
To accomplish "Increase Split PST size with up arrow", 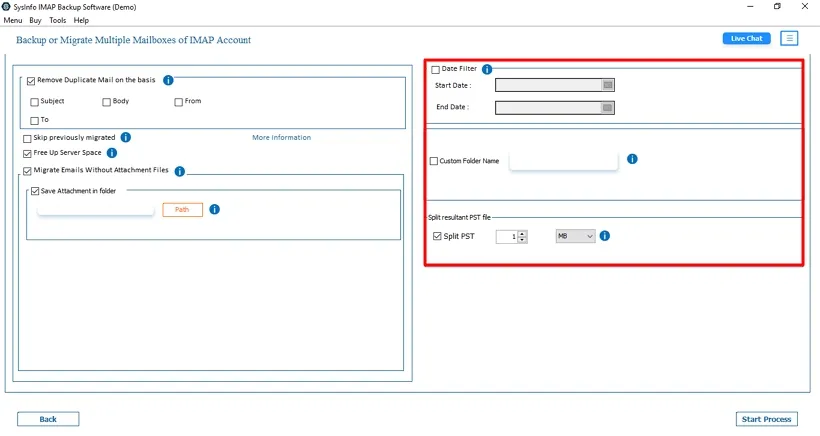I will (522, 234).
